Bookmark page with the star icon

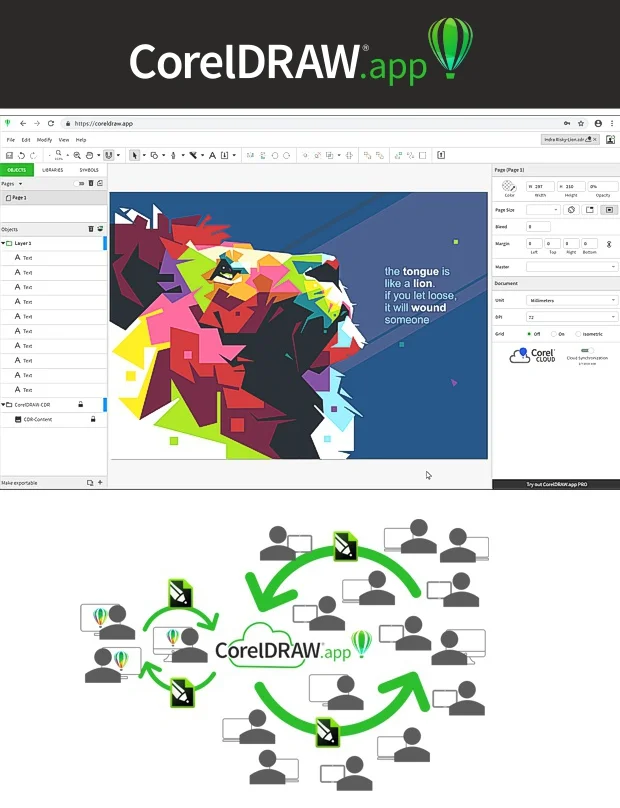pyautogui.click(x=581, y=123)
